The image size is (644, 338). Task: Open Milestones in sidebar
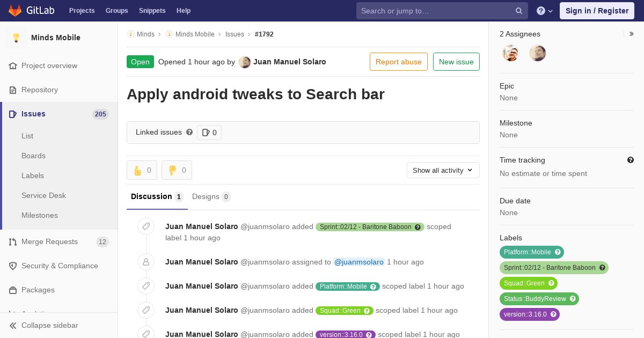(40, 215)
